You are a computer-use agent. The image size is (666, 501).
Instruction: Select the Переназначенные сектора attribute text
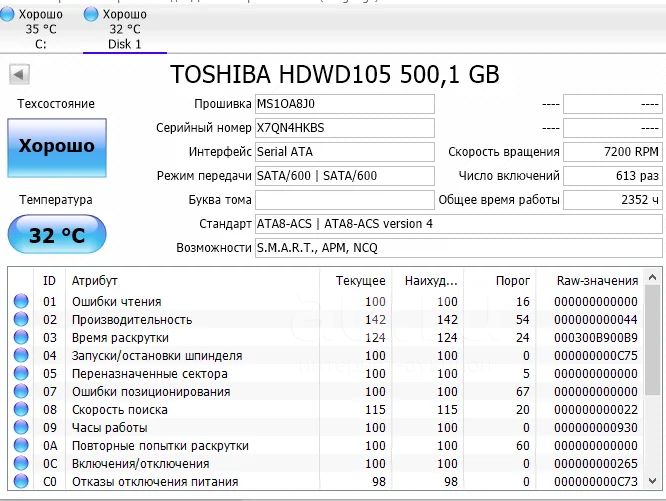[x=150, y=374]
